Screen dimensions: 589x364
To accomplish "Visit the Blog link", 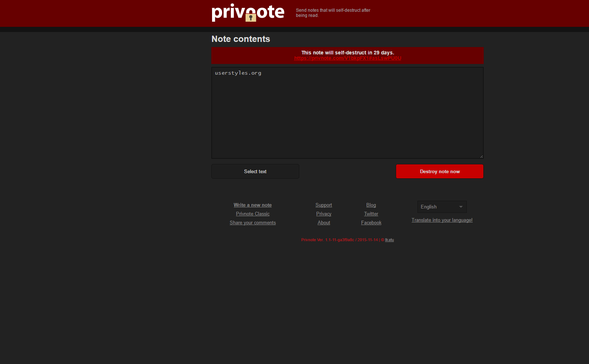I will tap(371, 205).
